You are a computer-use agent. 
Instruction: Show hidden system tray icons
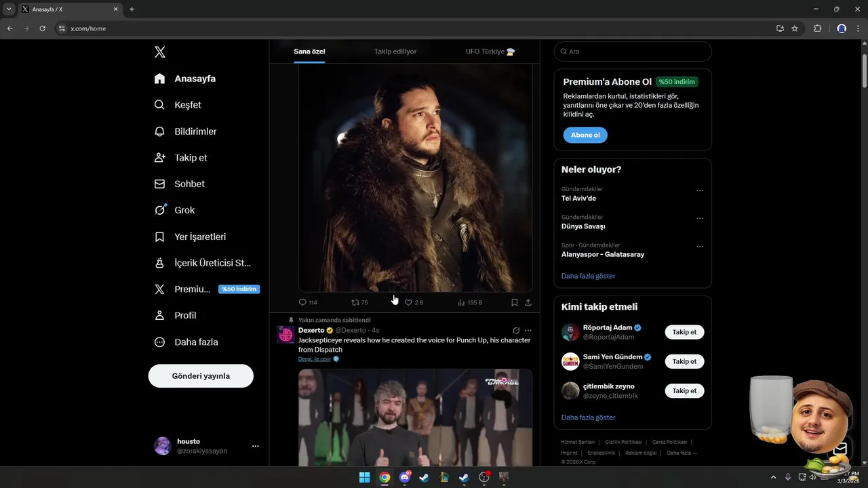pyautogui.click(x=773, y=477)
